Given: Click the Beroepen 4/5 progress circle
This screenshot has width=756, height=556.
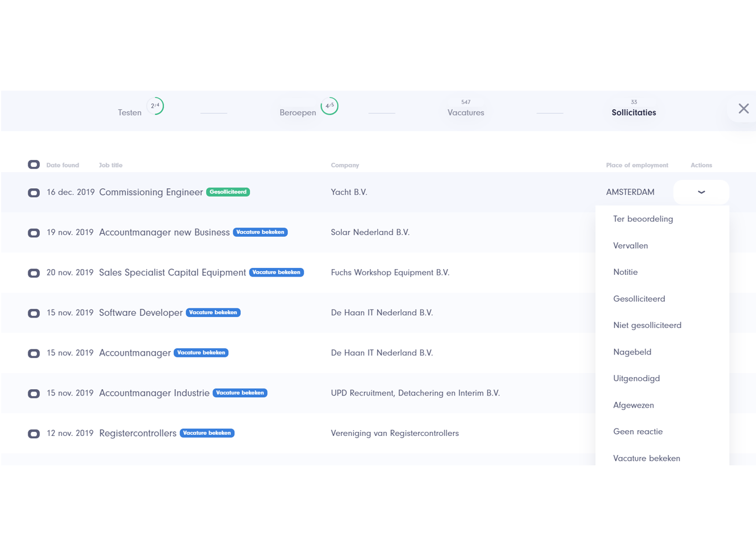Looking at the screenshot, I should [x=329, y=106].
